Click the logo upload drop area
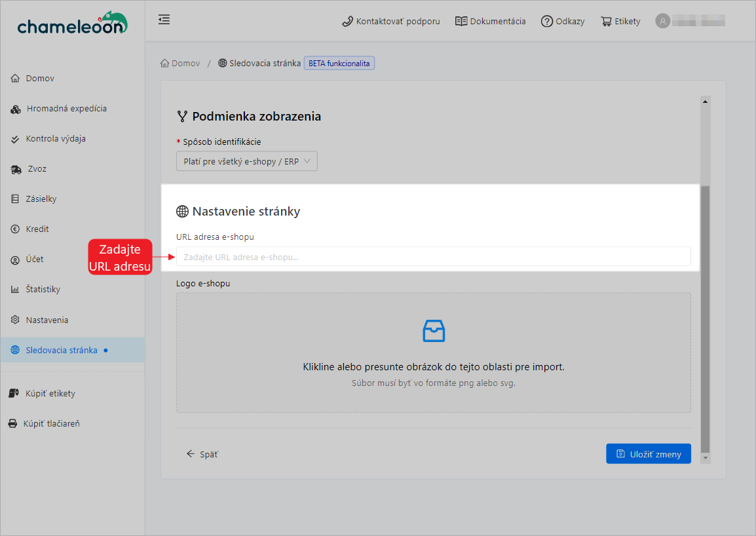This screenshot has height=536, width=756. click(x=433, y=352)
